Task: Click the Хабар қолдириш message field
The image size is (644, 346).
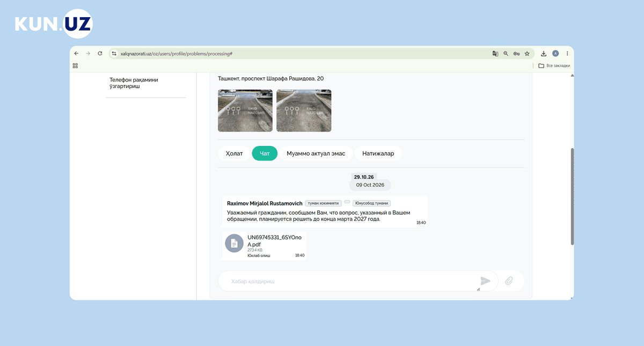Action: click(x=358, y=281)
